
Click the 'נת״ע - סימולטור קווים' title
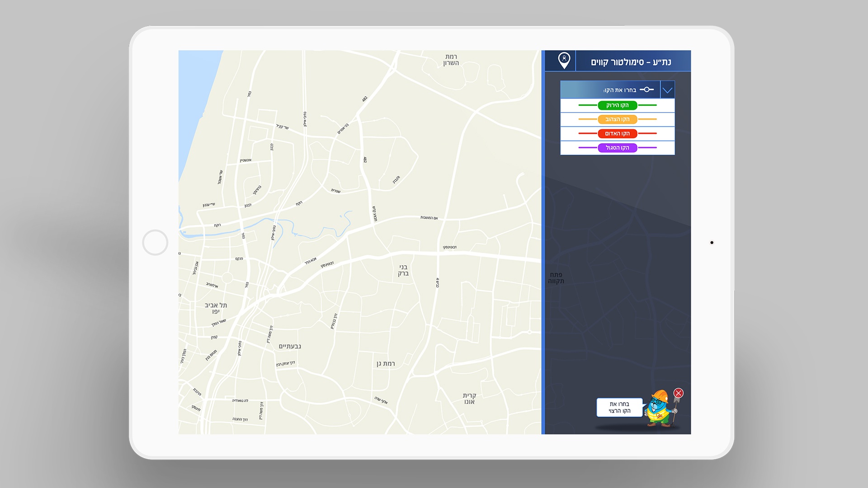tap(631, 62)
